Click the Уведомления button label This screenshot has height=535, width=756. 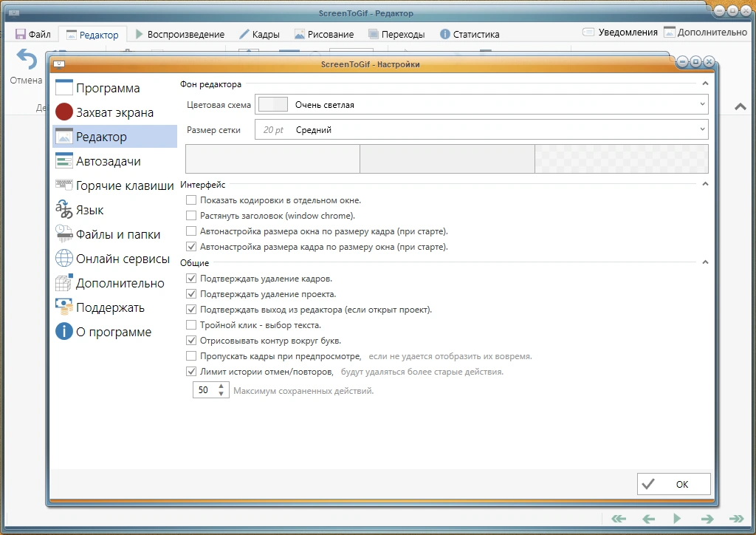(628, 33)
